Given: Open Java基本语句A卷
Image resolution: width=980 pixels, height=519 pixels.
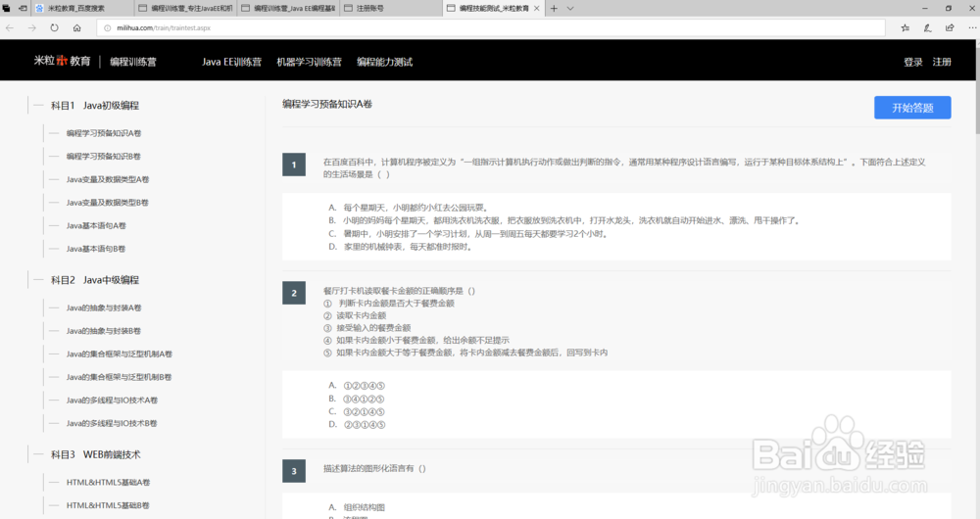Looking at the screenshot, I should pos(96,225).
